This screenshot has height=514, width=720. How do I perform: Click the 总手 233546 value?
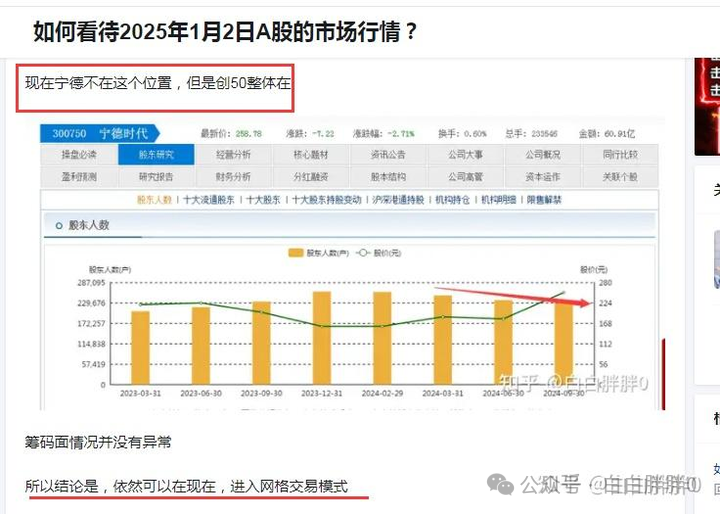[544, 134]
